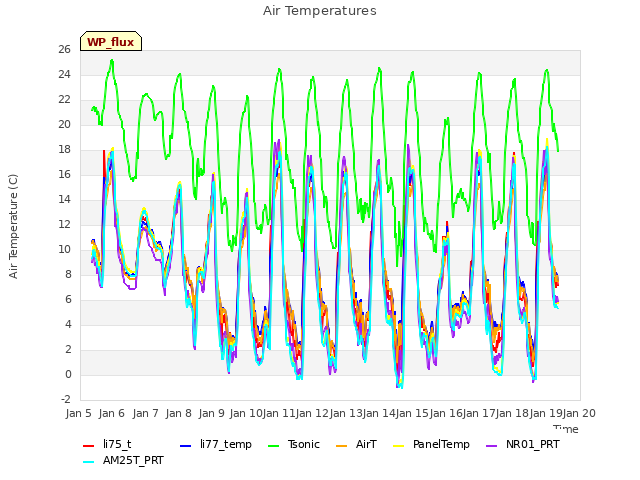Toggle the li77_temp legend entry
640x480 pixels.
pyautogui.click(x=216, y=444)
